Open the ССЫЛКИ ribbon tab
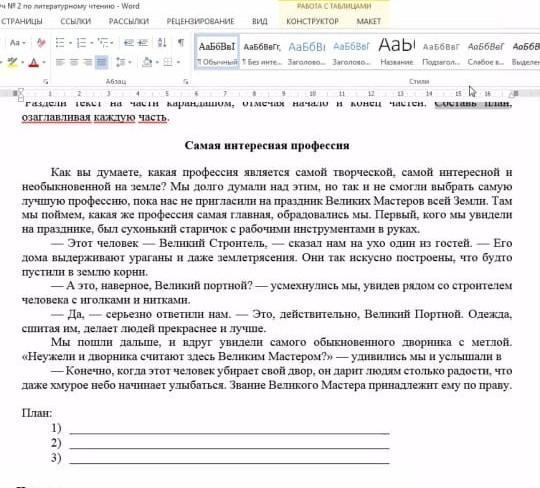Viewport: 540px width, 488px height. 76,21
